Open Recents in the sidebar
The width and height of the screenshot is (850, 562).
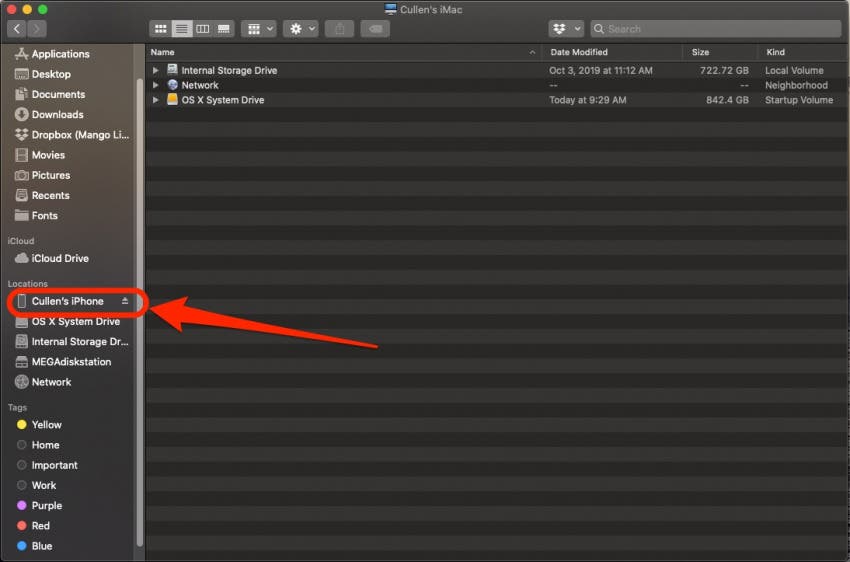tap(50, 195)
